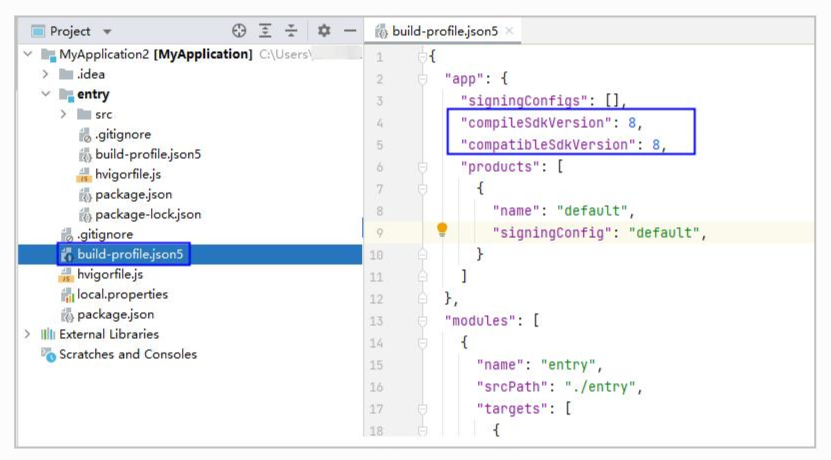Screen dimensions: 831x460
Task: Click the JS icon of entry hvigorfile.js
Action: [84, 175]
